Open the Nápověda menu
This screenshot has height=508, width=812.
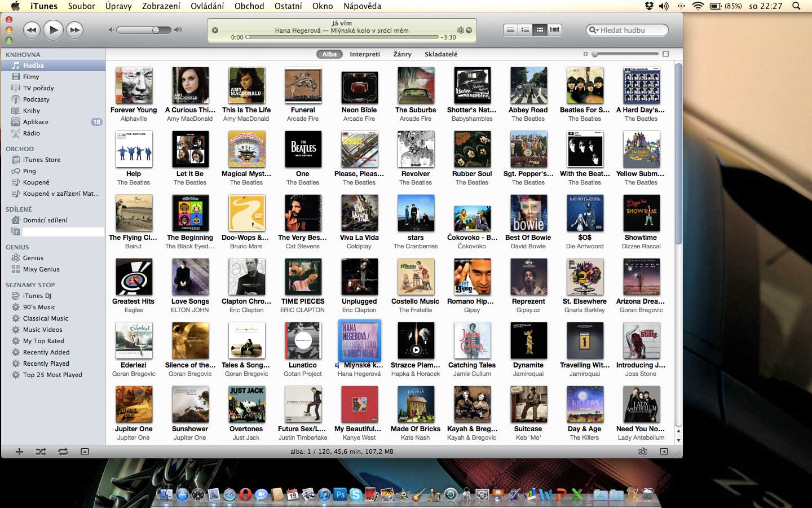click(362, 6)
